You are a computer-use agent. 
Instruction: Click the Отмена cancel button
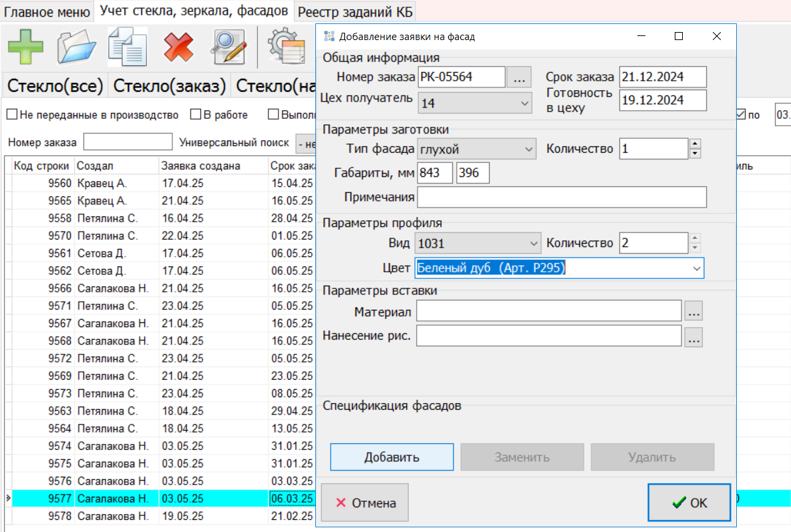point(365,503)
